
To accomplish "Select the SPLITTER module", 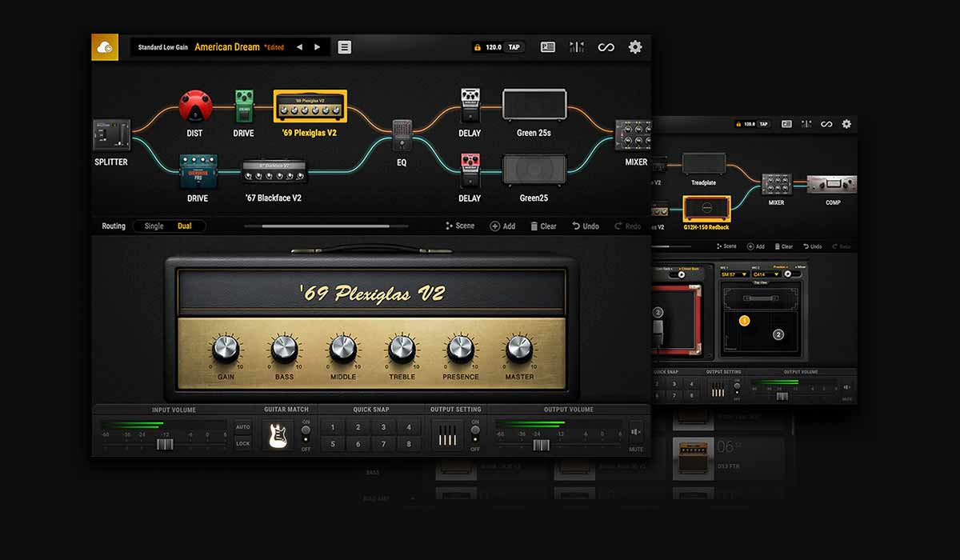I will (111, 135).
